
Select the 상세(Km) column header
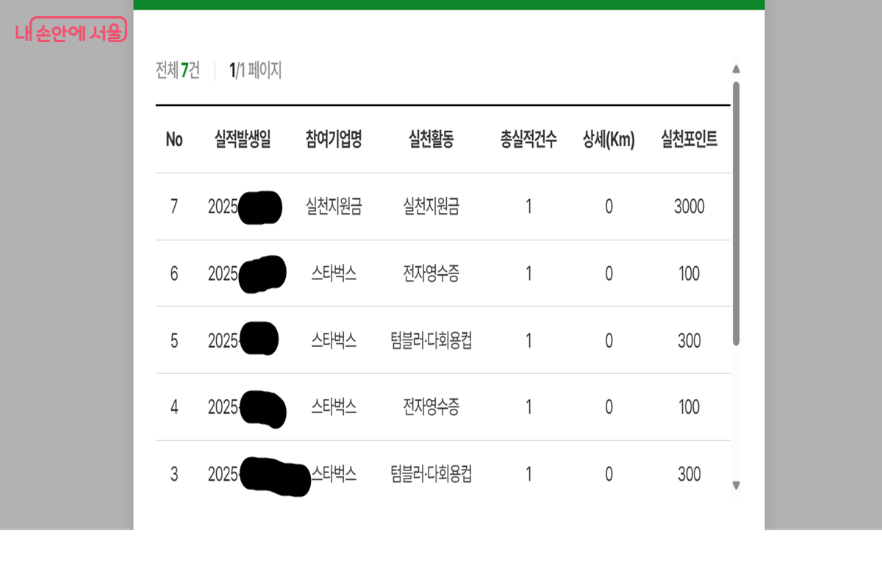click(x=609, y=140)
